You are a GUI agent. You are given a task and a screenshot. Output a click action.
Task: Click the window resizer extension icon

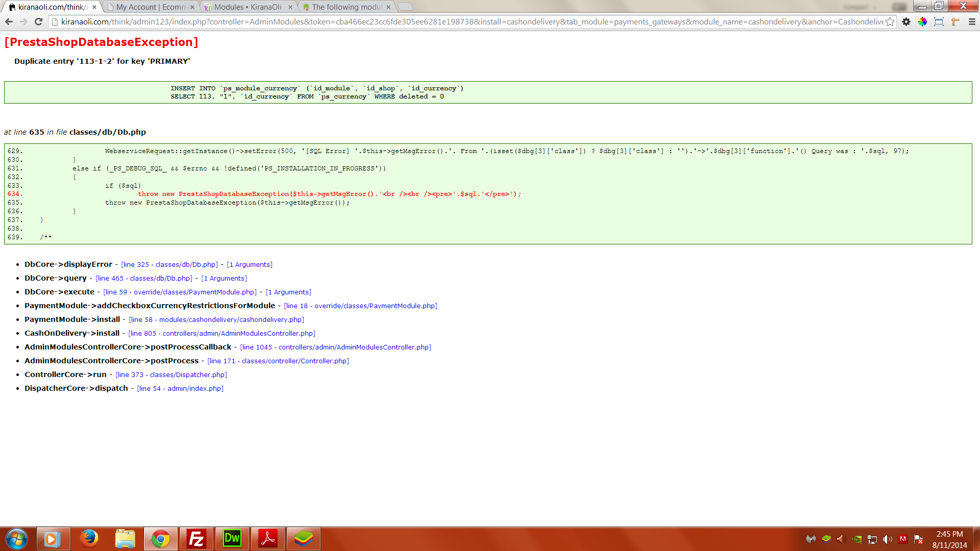click(x=939, y=22)
